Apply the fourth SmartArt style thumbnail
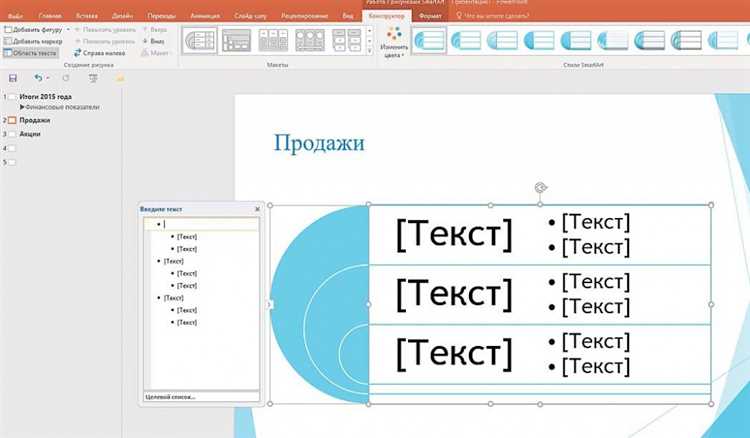Viewport: 750px width, 438px height. (x=539, y=40)
